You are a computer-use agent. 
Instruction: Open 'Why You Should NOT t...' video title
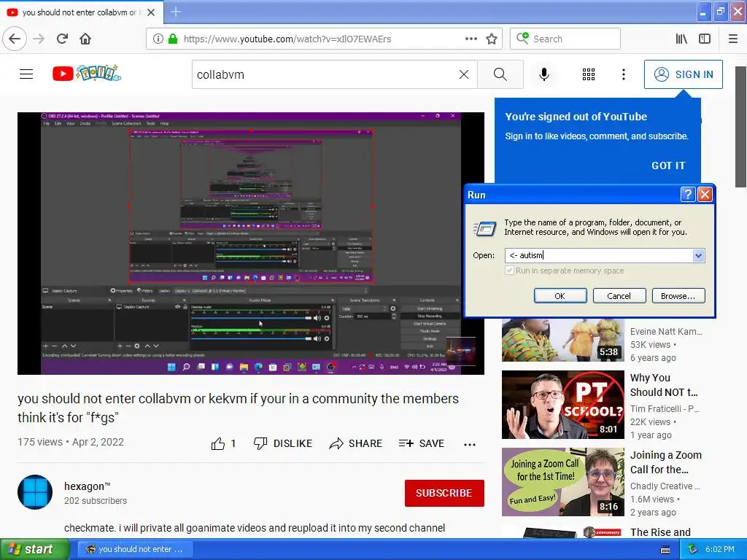tap(664, 385)
